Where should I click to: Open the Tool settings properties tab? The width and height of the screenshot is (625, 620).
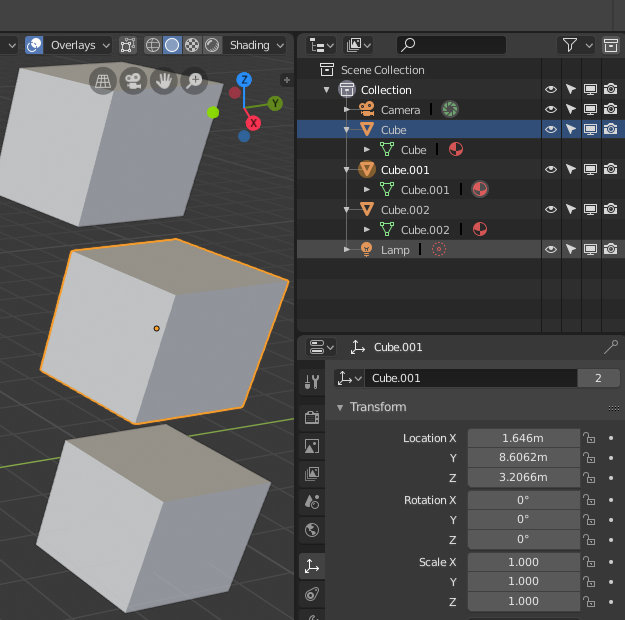[x=312, y=382]
